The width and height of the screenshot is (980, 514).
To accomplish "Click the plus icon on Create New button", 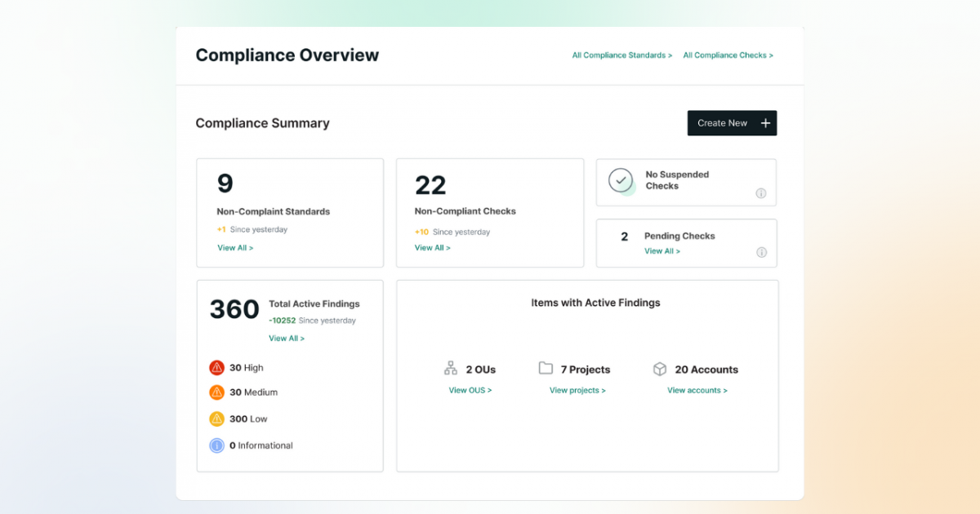I will (x=764, y=122).
